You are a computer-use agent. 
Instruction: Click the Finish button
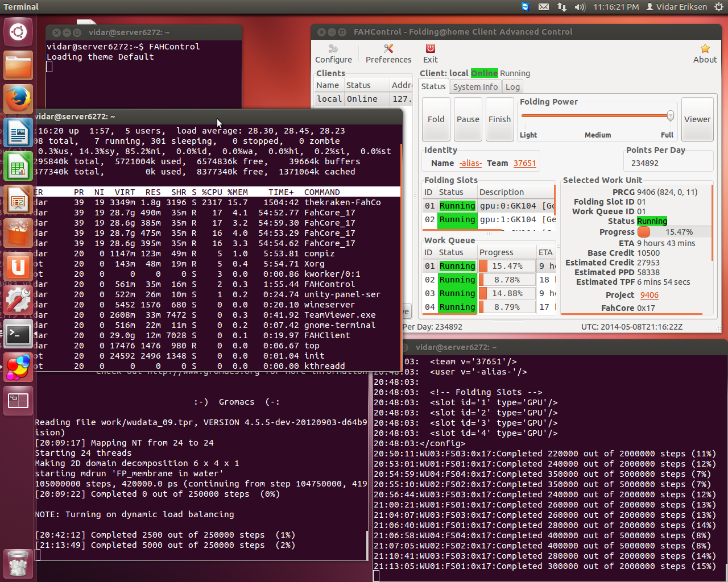coord(500,119)
